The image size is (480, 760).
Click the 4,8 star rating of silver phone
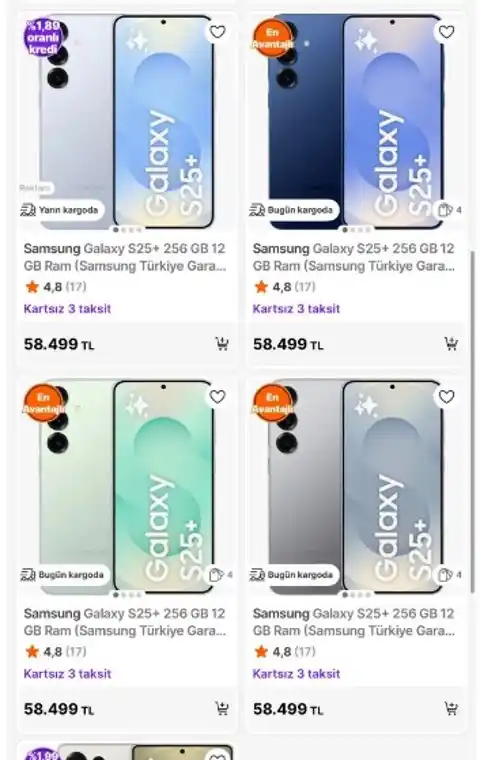pyautogui.click(x=55, y=287)
